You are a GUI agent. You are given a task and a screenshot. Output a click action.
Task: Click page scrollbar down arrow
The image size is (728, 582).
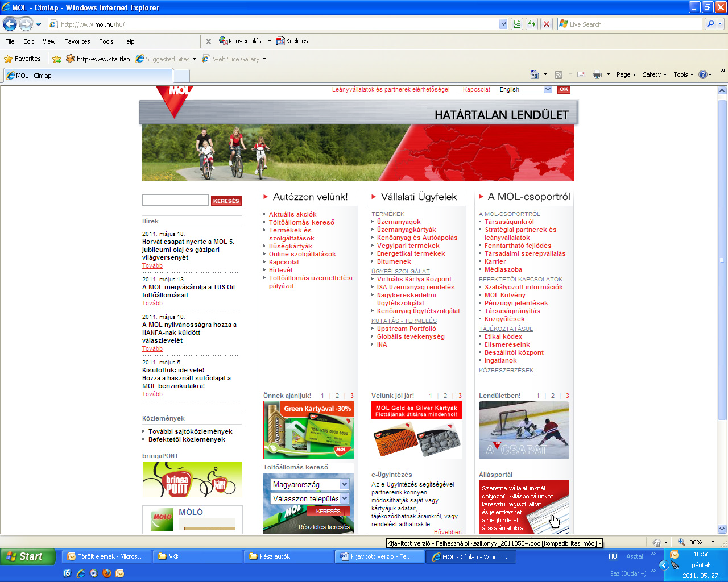click(722, 529)
